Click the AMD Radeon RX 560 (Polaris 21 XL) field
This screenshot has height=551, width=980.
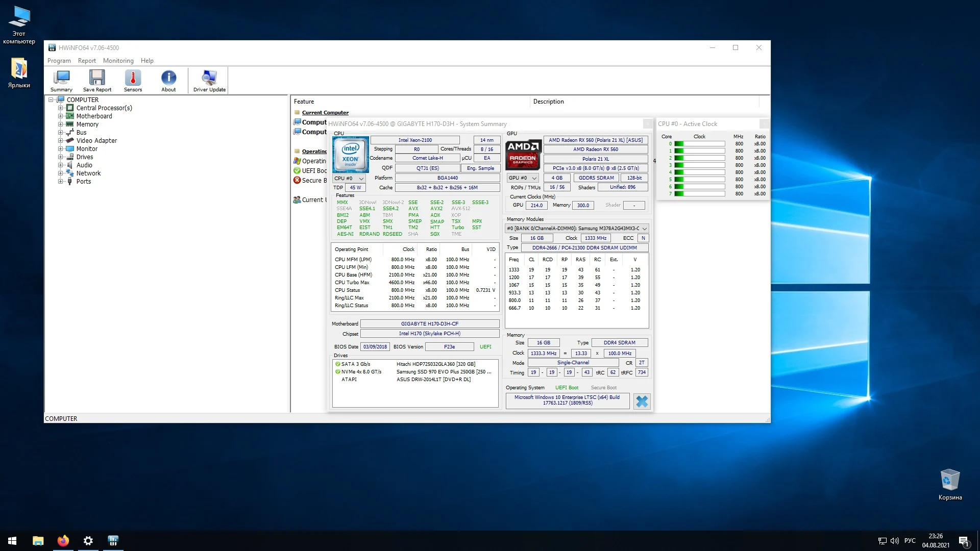point(596,140)
